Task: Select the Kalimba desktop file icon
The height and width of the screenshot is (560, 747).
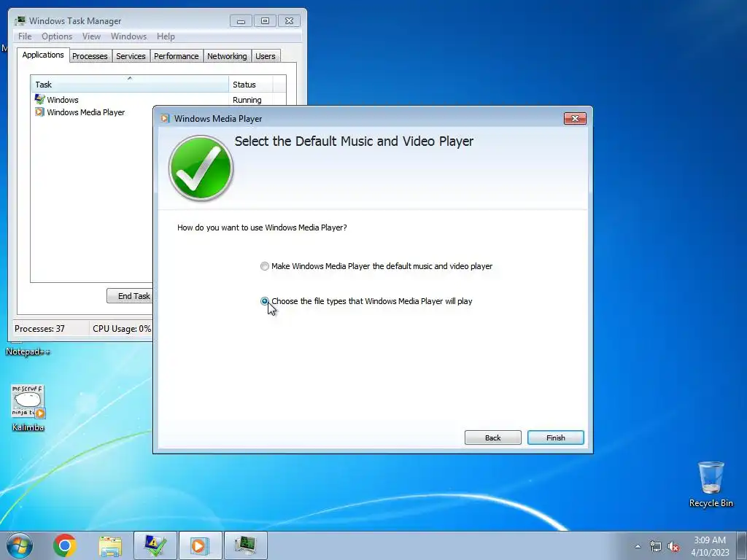Action: (x=28, y=408)
